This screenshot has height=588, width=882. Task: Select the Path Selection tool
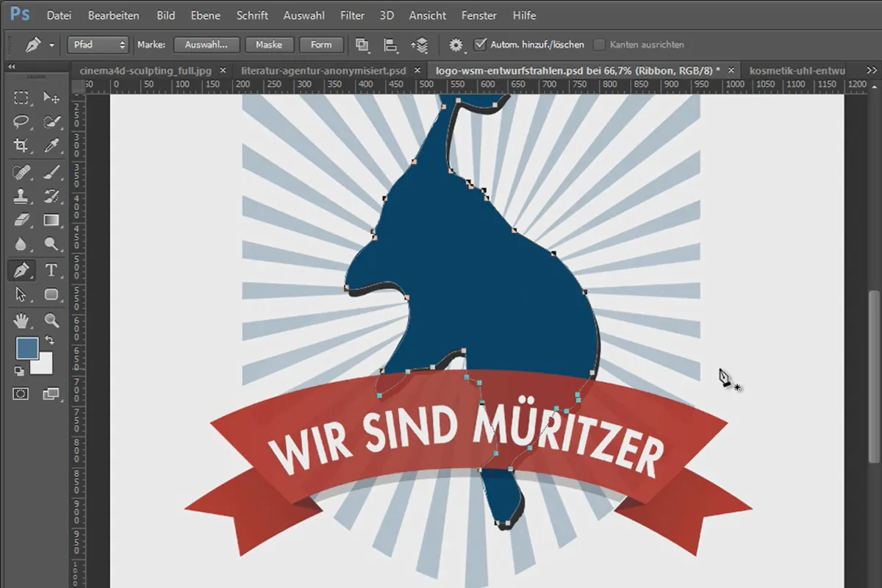point(21,294)
